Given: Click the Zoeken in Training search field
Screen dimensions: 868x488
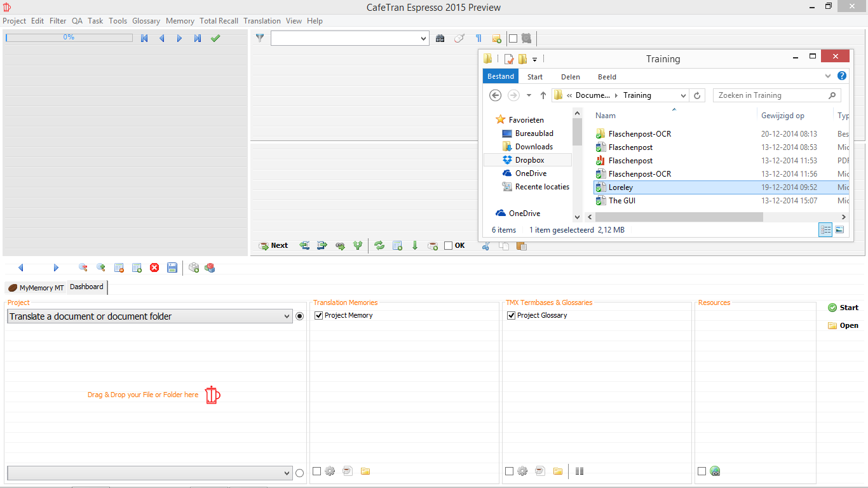Looking at the screenshot, I should [x=769, y=95].
